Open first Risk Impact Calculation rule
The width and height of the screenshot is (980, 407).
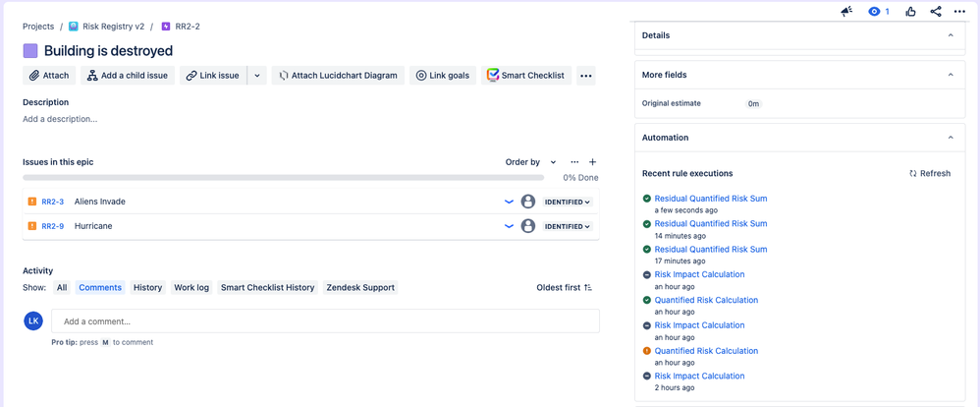click(699, 274)
